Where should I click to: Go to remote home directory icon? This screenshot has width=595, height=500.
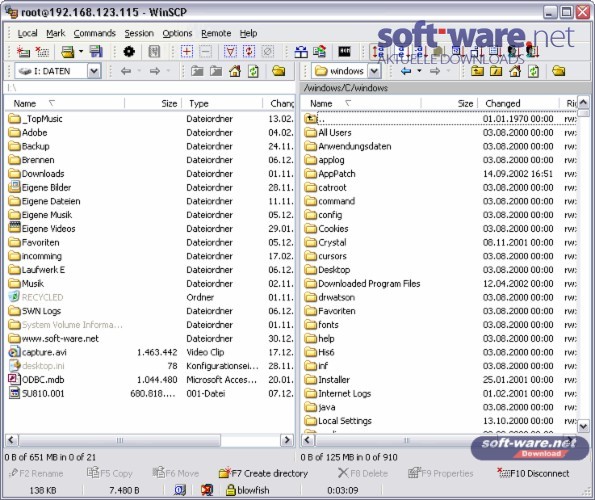click(x=515, y=71)
